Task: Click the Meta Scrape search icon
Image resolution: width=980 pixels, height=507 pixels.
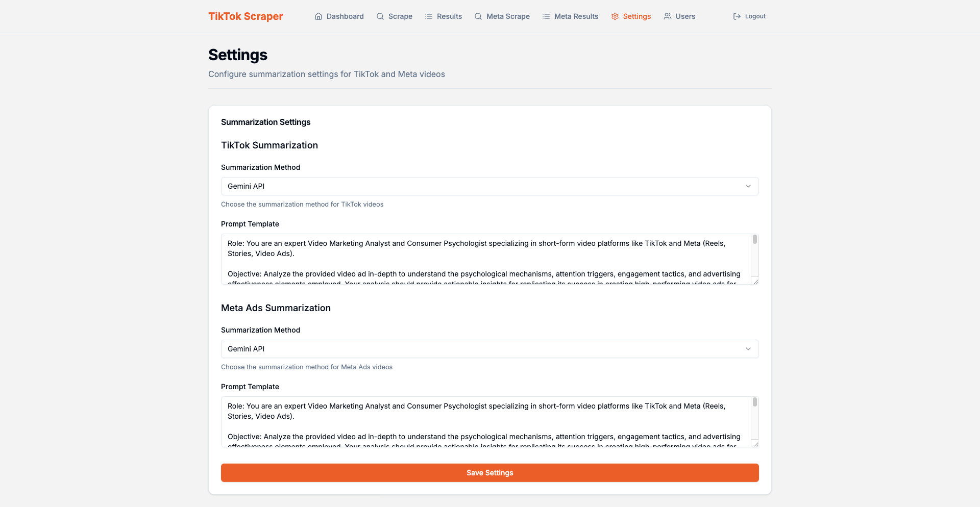Action: pyautogui.click(x=478, y=16)
